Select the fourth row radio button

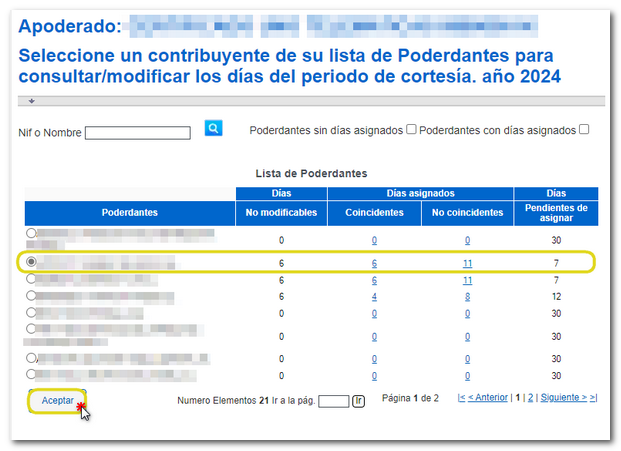point(31,296)
